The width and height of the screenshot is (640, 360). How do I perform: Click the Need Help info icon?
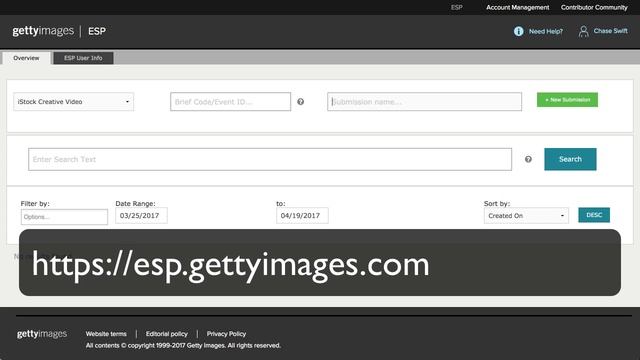point(518,31)
